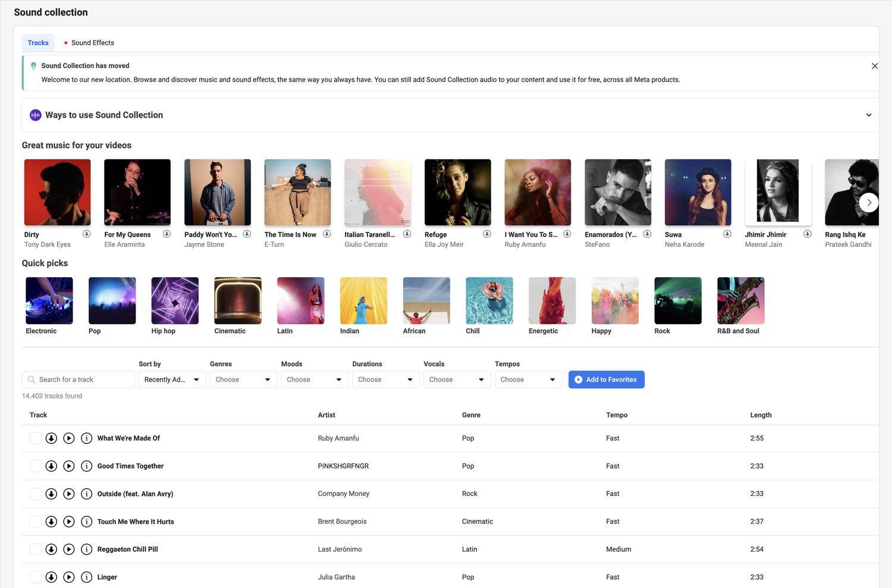The image size is (892, 588).
Task: Click the right arrow to scroll featured music
Action: point(869,202)
